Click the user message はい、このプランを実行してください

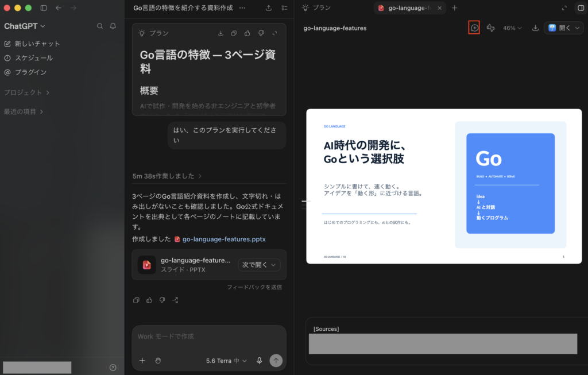227,135
